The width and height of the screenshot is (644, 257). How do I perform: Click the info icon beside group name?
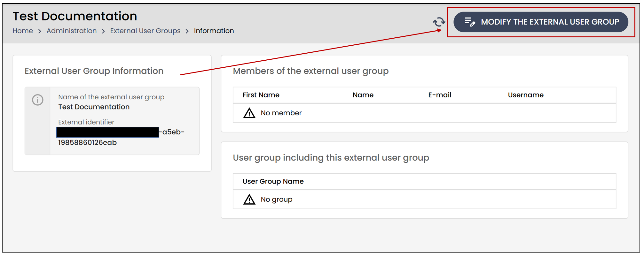[x=38, y=100]
